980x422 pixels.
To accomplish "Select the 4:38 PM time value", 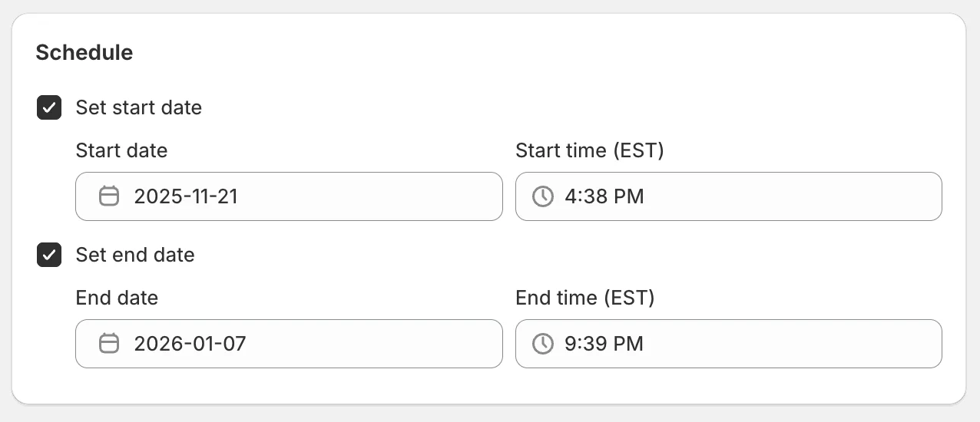I will tap(604, 196).
